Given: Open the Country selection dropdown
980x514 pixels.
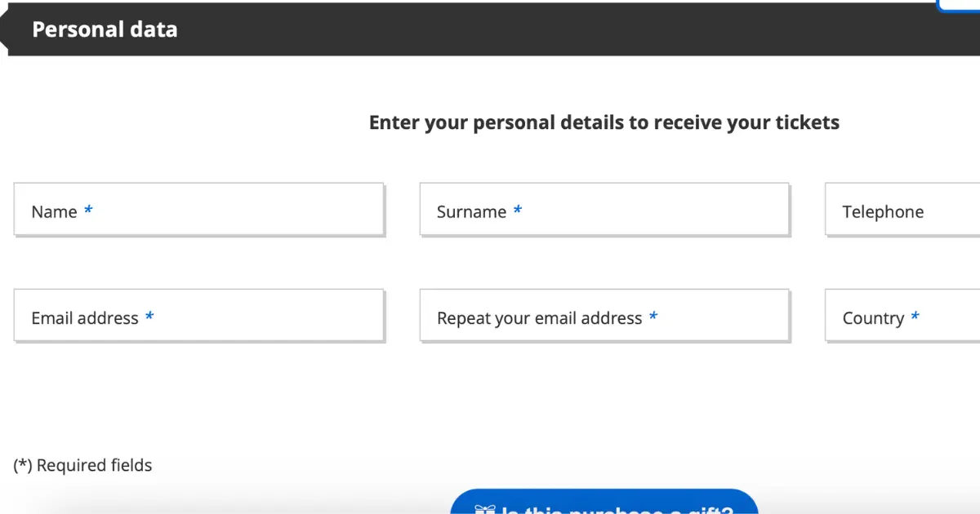Looking at the screenshot, I should coord(902,315).
